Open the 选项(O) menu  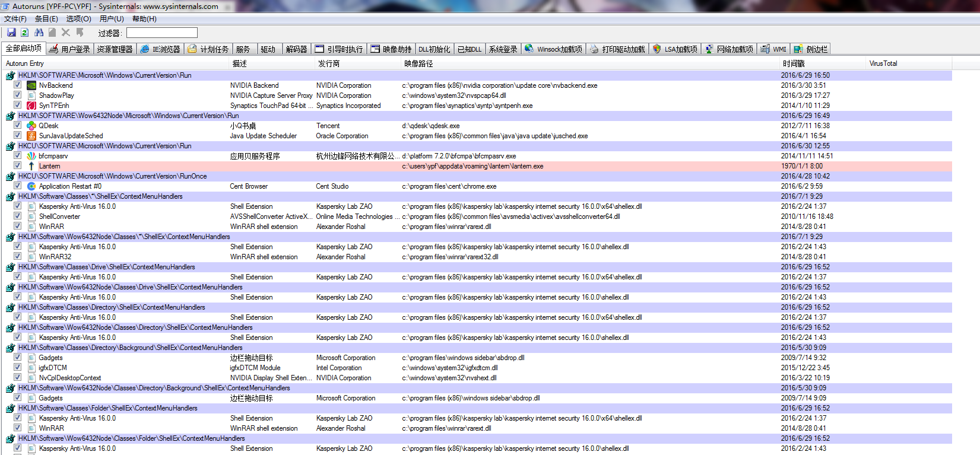coord(78,19)
